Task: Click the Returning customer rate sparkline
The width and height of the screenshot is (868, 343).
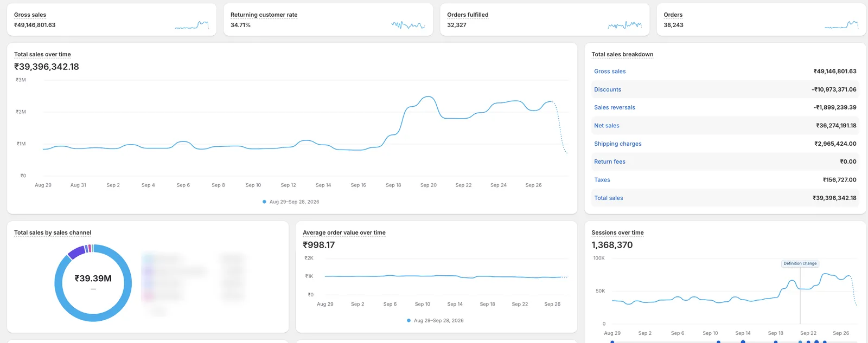Action: 409,24
